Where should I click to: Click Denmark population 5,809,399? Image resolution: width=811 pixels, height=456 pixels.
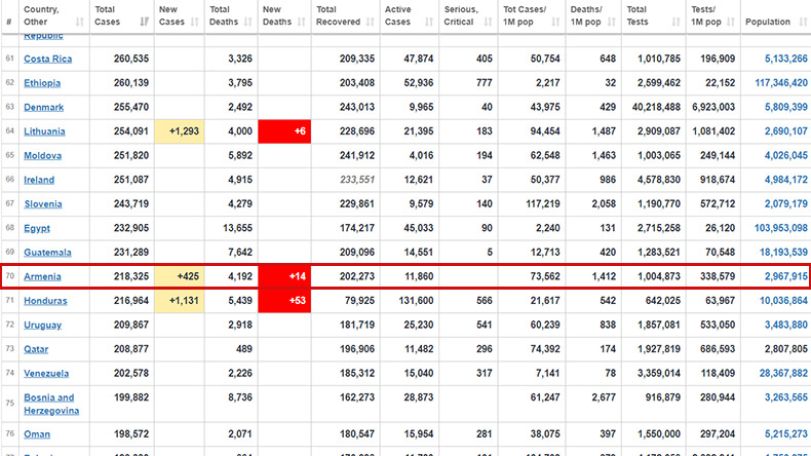(786, 107)
